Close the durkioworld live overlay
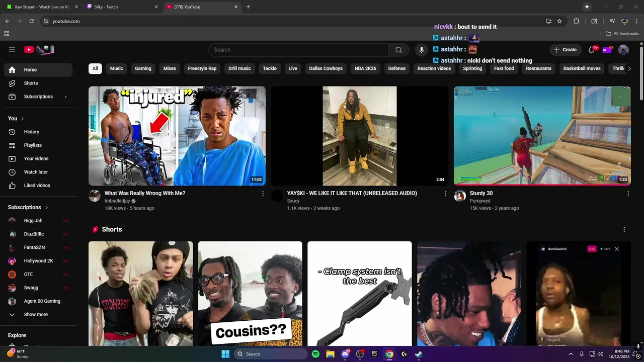Image resolution: width=644 pixels, height=362 pixels. point(616,249)
